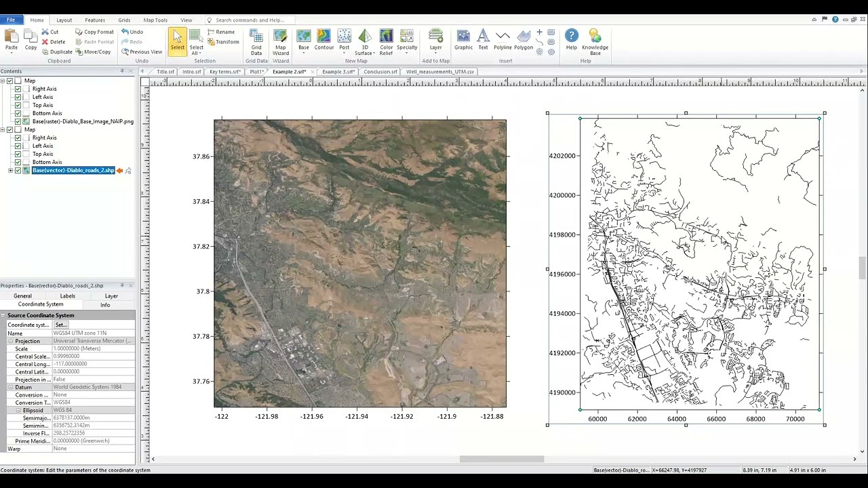Insert a Graphic image
This screenshot has height=488, width=868.
click(x=463, y=40)
